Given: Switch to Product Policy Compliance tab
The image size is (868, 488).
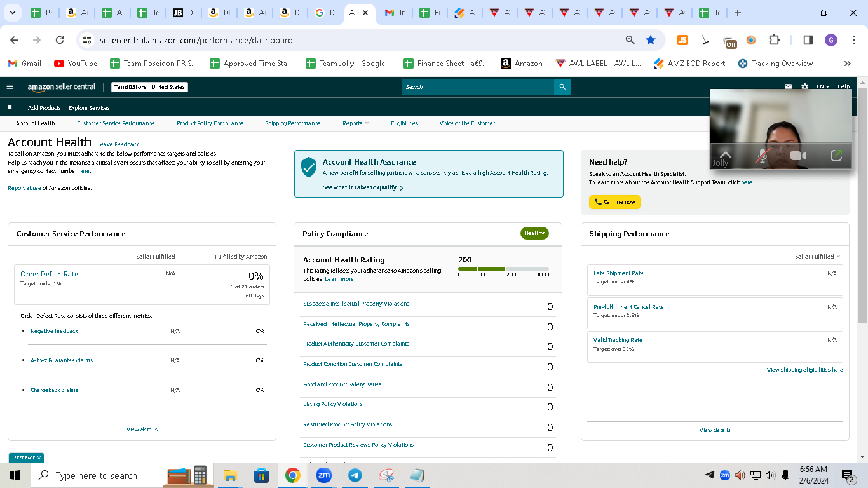Looking at the screenshot, I should point(210,123).
